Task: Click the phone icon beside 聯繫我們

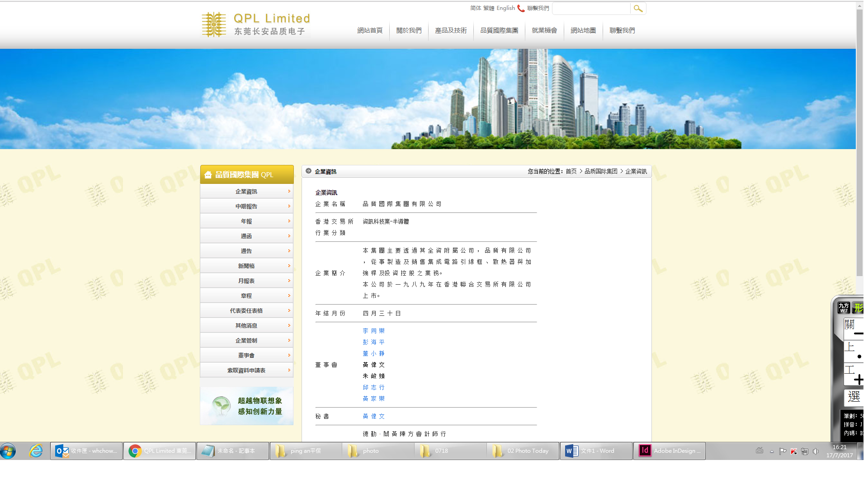Action: tap(520, 8)
